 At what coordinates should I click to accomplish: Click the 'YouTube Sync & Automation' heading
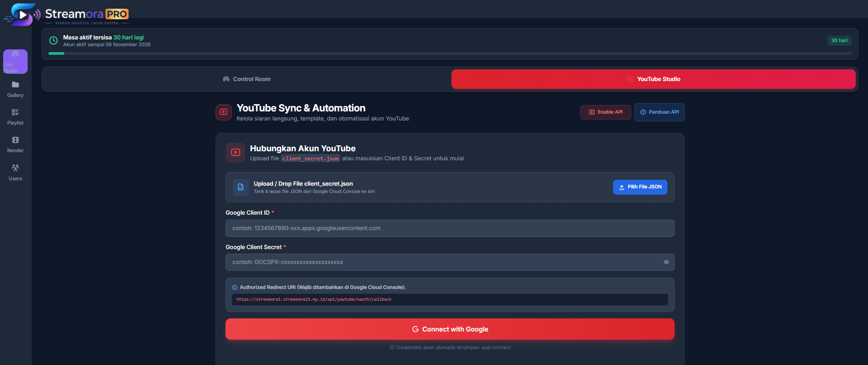pyautogui.click(x=301, y=108)
